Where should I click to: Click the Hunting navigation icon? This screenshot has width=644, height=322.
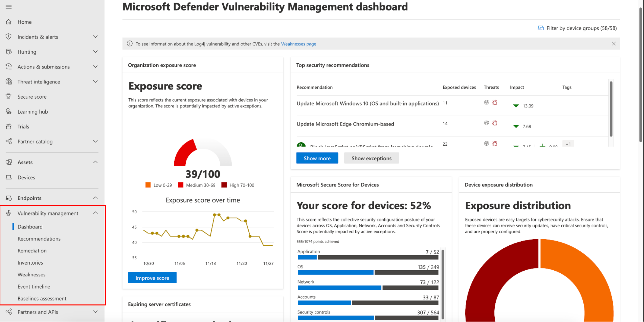coord(9,51)
